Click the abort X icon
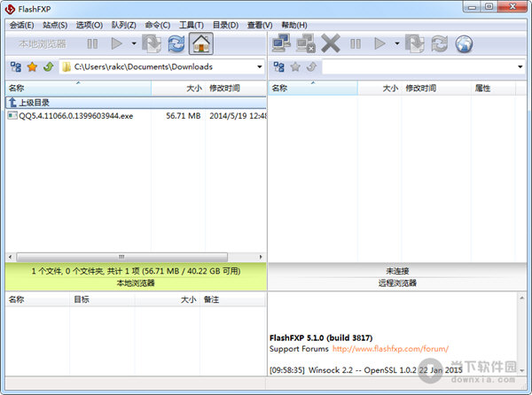532x395 pixels. tap(331, 43)
